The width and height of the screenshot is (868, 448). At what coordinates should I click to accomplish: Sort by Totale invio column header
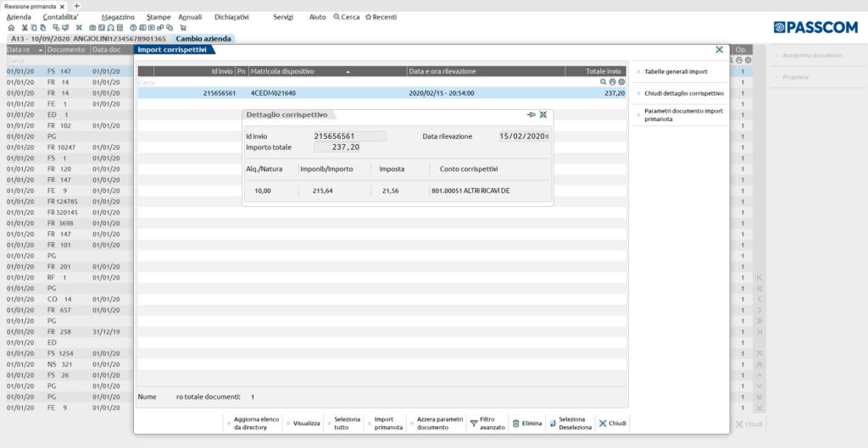click(596, 71)
